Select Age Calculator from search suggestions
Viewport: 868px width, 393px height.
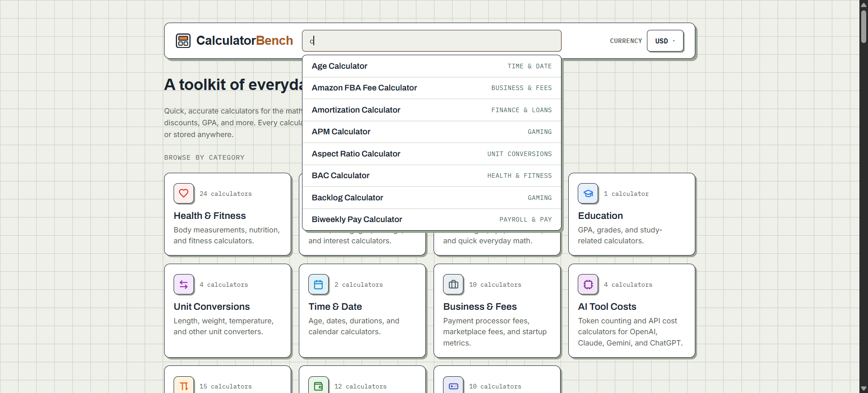coord(432,66)
